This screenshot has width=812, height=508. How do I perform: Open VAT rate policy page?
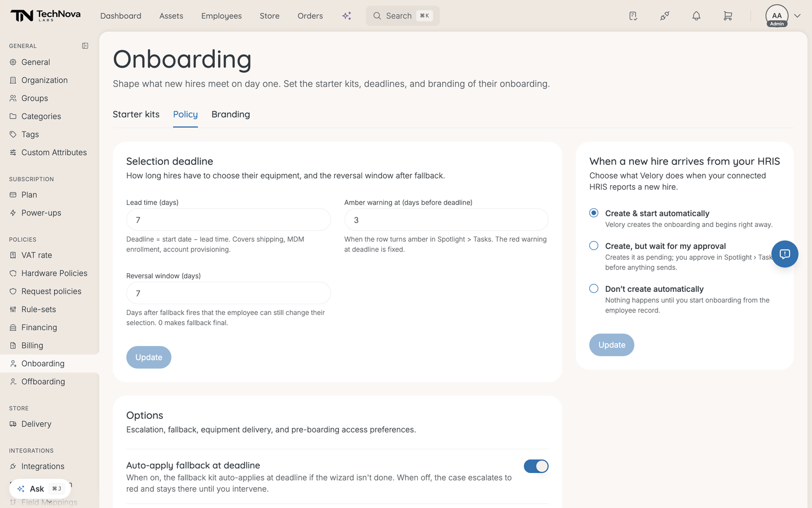50,255
